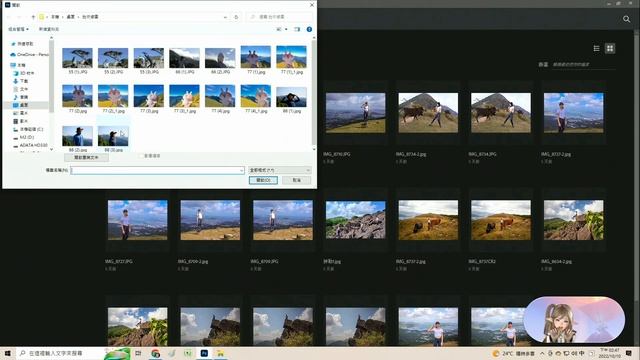Switch Photoshop recents to grid view
Image resolution: width=640 pixels, height=360 pixels.
(610, 49)
